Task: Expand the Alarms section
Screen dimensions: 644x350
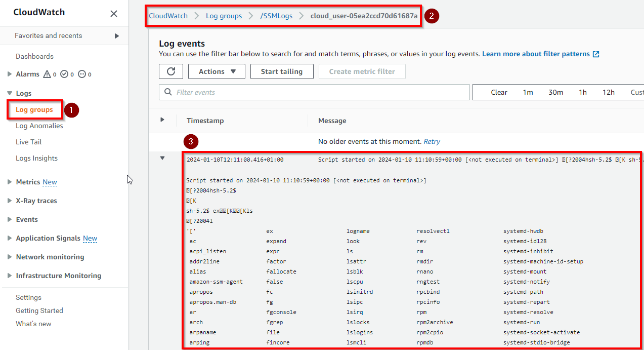Action: click(x=10, y=74)
